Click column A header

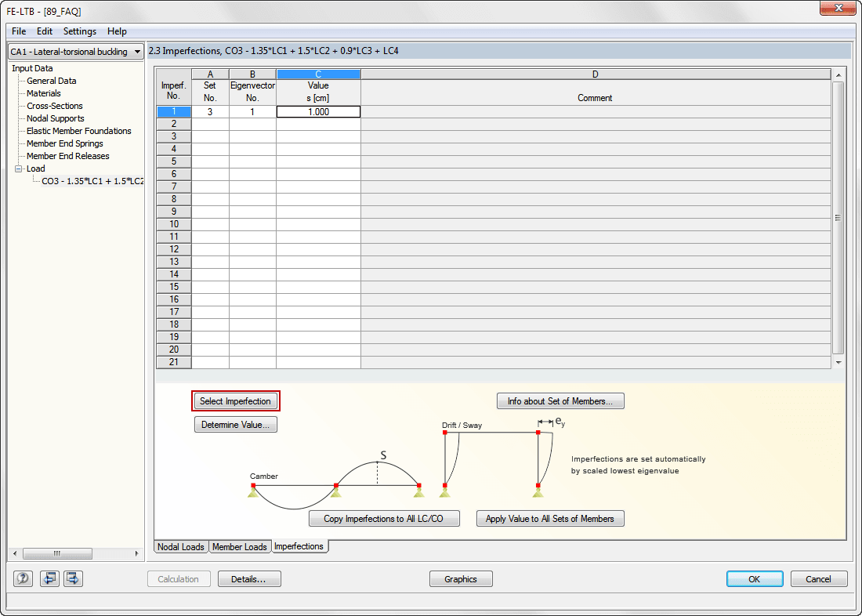point(210,74)
